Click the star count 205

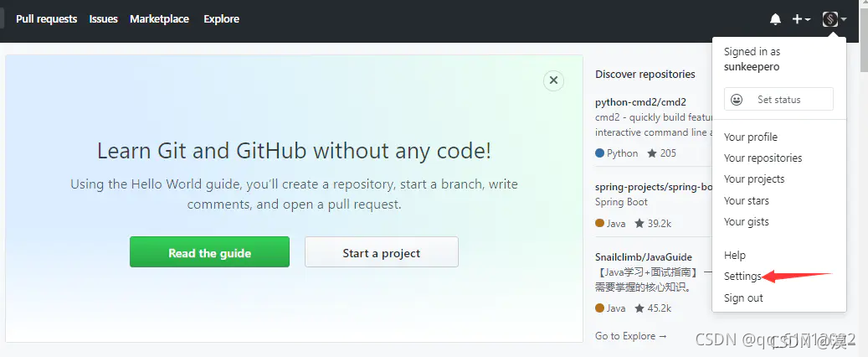click(661, 153)
